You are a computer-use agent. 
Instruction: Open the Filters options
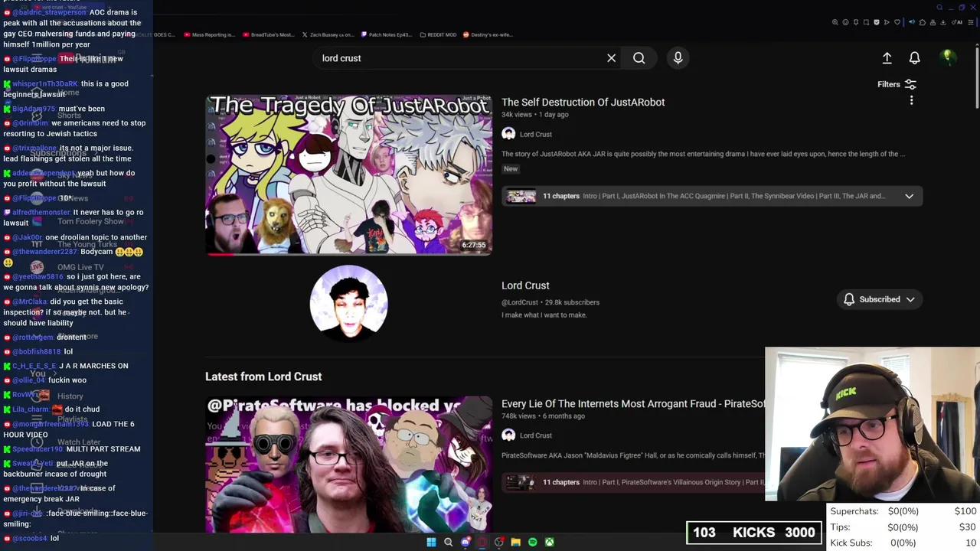(897, 84)
